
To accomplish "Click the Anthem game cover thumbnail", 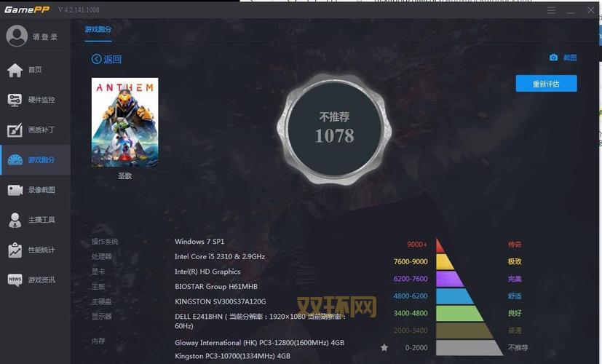I will (x=124, y=122).
